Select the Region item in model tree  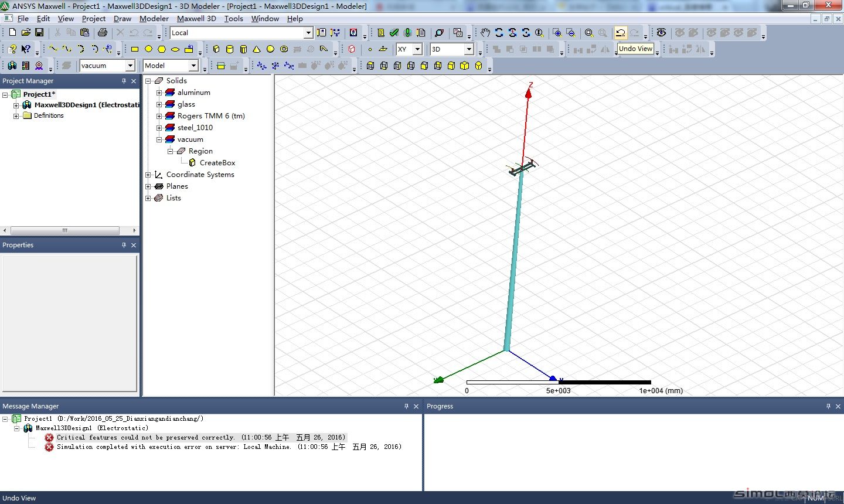tap(200, 151)
